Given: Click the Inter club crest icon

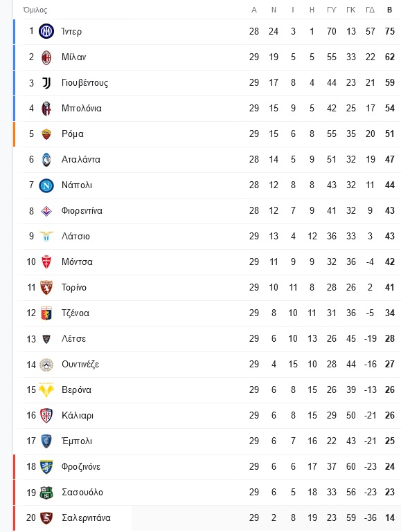Looking at the screenshot, I should click(46, 32).
